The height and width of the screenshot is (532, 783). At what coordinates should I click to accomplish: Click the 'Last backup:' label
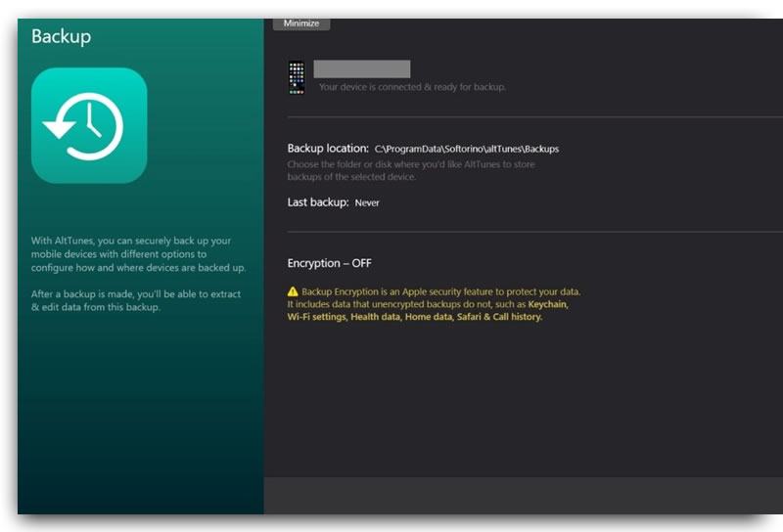[317, 202]
